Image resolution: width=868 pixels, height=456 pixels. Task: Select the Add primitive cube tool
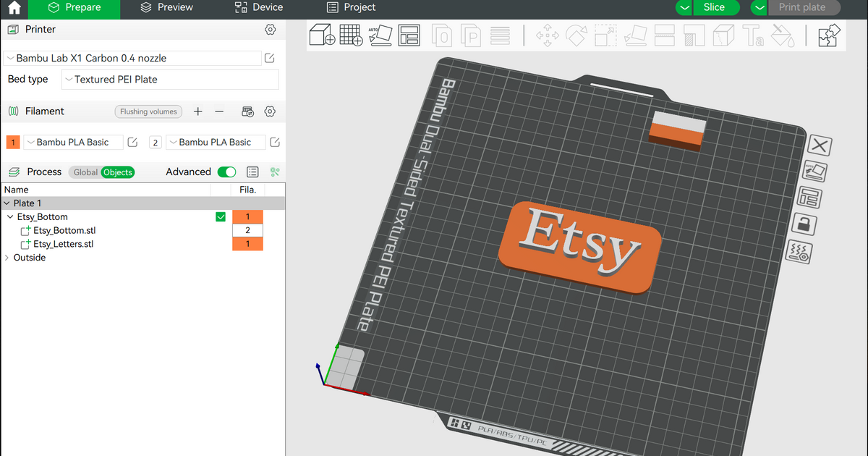pyautogui.click(x=321, y=35)
